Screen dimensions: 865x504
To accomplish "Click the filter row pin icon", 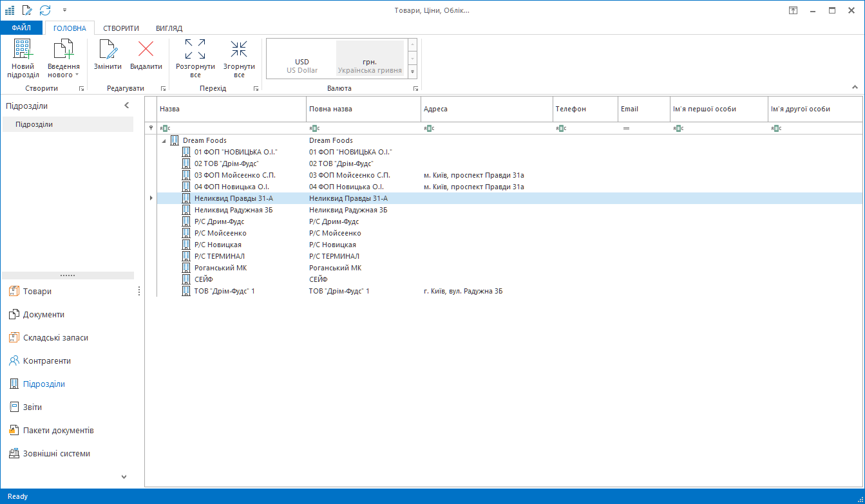I will [151, 128].
